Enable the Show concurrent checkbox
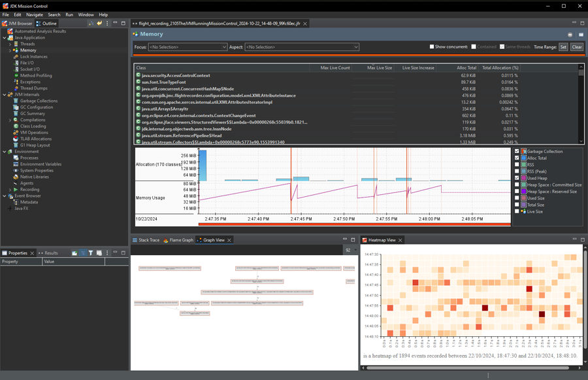The image size is (588, 380). coord(432,47)
